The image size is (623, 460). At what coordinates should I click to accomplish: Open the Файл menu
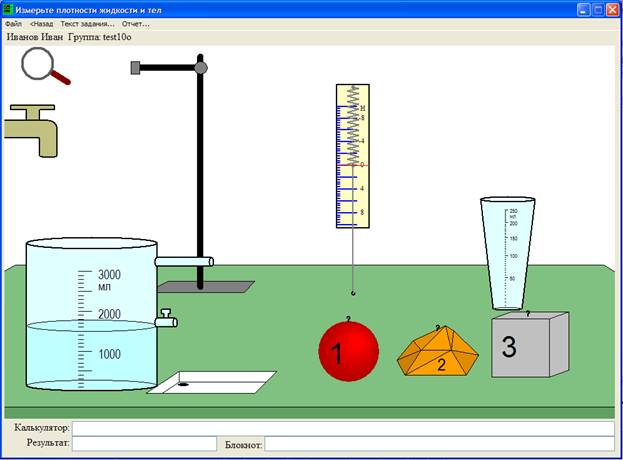tap(14, 24)
